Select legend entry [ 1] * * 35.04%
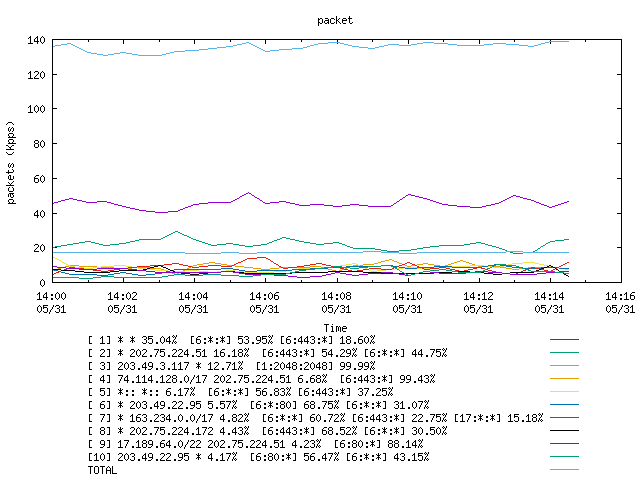Image resolution: width=640 pixels, height=480 pixels. 231,340
